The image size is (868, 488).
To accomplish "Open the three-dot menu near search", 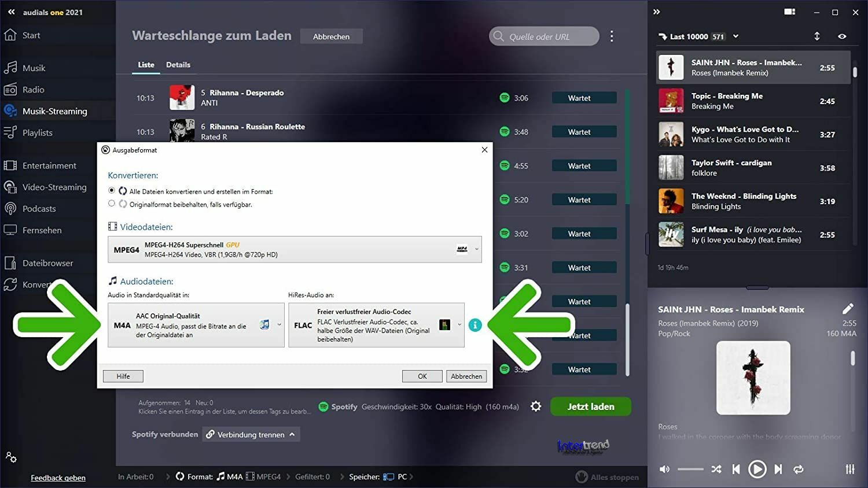I will point(612,36).
